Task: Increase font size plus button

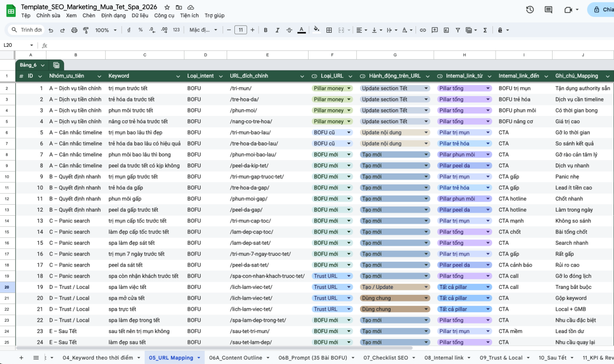Action: tap(253, 30)
